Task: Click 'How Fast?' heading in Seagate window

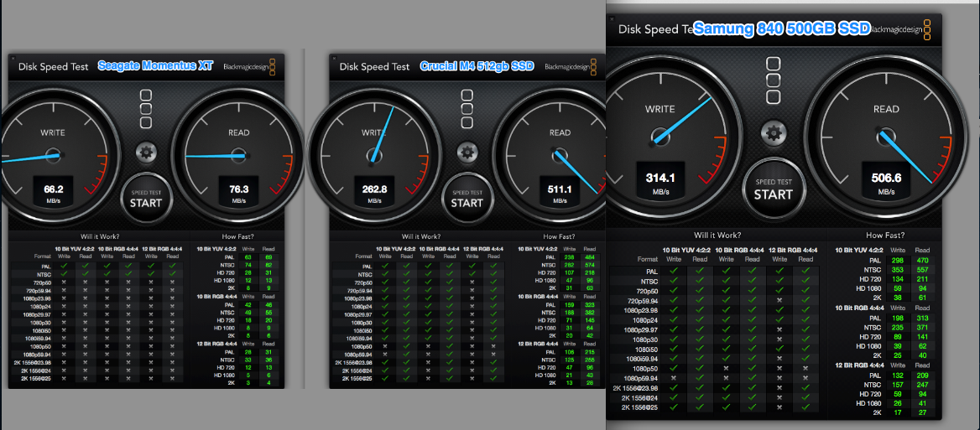Action: (237, 236)
